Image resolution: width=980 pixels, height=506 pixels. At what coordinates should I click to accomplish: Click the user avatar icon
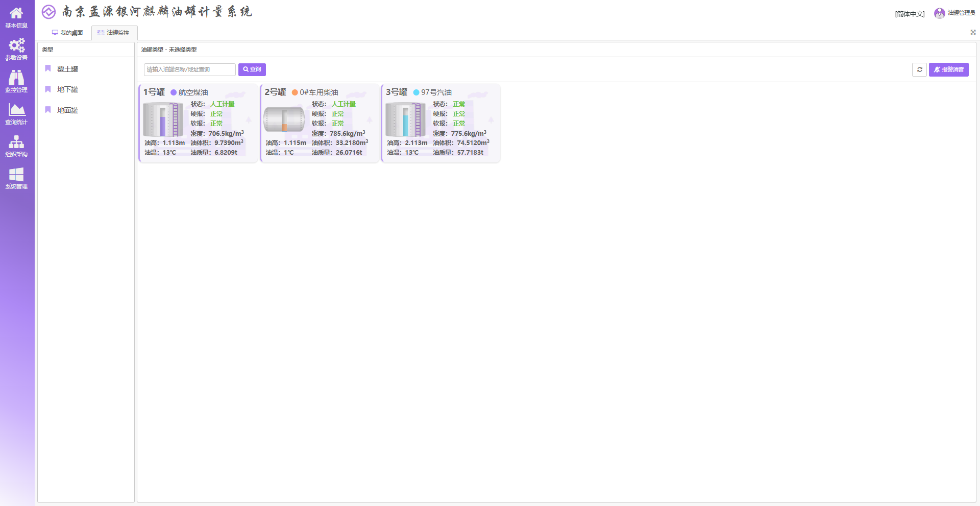click(x=939, y=13)
